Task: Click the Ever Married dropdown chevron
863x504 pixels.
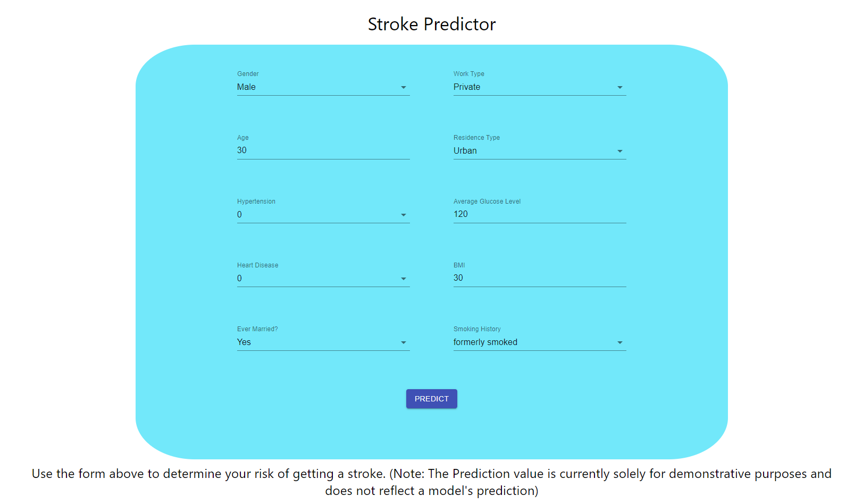Action: point(404,342)
